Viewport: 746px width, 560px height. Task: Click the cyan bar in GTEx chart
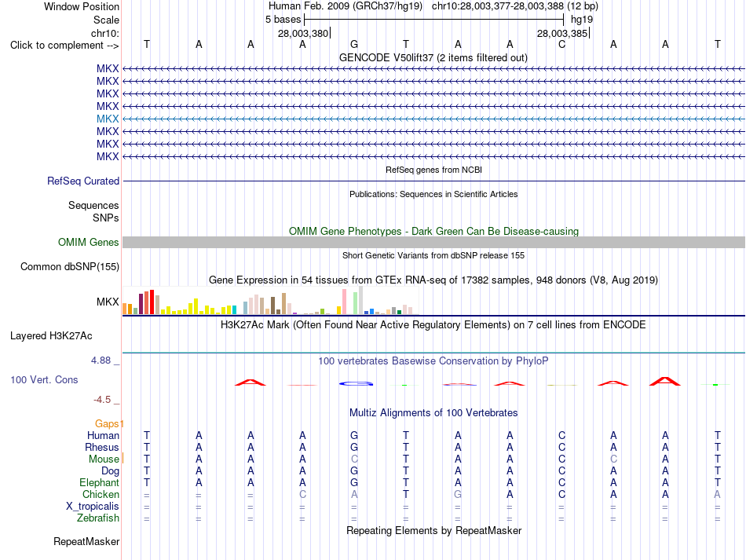point(234,309)
